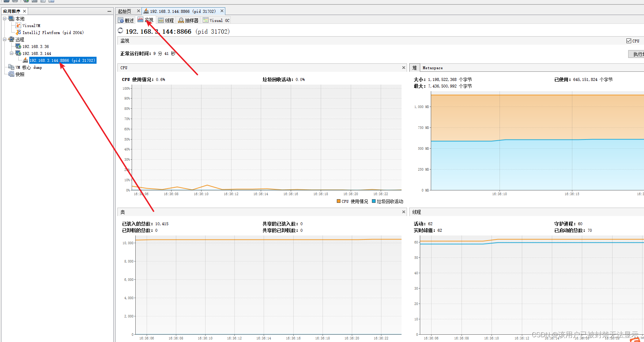Screen dimensions: 644x342
Task: Open the 抽样器 sampler tab icon
Action: 181,21
